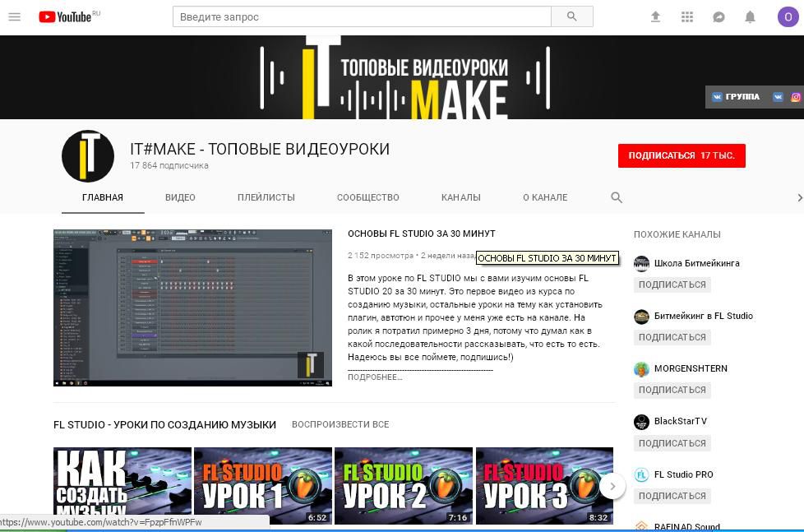The image size is (804, 532).
Task: Play the featured FL Studio video thumbnail
Action: (193, 308)
